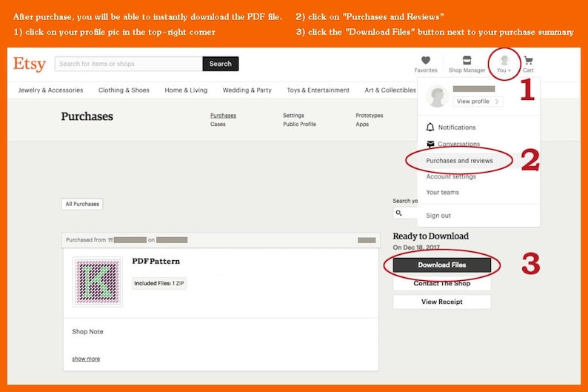Click the profile avatar in dropdown
This screenshot has width=588, height=392.
pos(437,96)
